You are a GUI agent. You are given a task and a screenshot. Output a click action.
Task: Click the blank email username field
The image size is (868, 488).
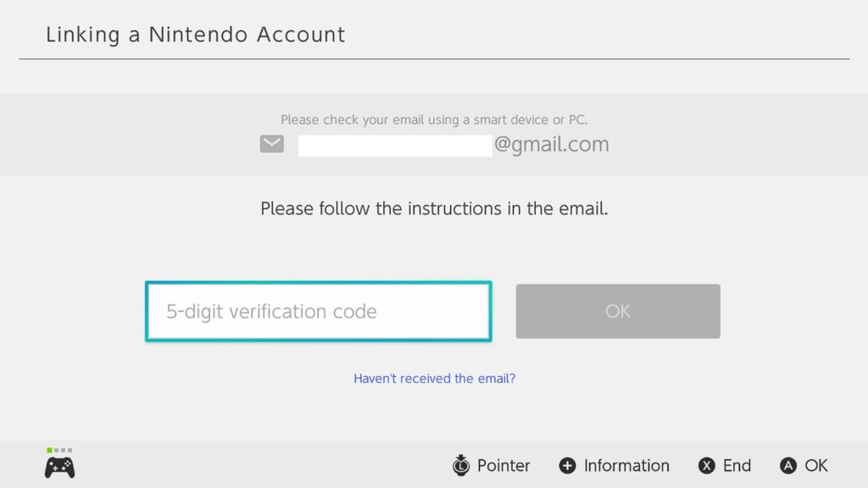coord(394,145)
